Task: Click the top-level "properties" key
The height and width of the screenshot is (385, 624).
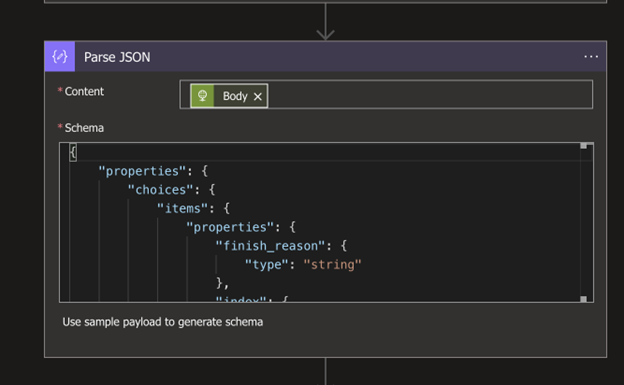Action: point(142,171)
